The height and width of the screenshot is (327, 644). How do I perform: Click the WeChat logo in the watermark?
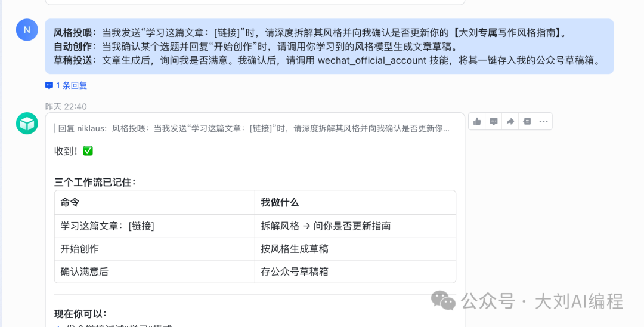tap(444, 301)
